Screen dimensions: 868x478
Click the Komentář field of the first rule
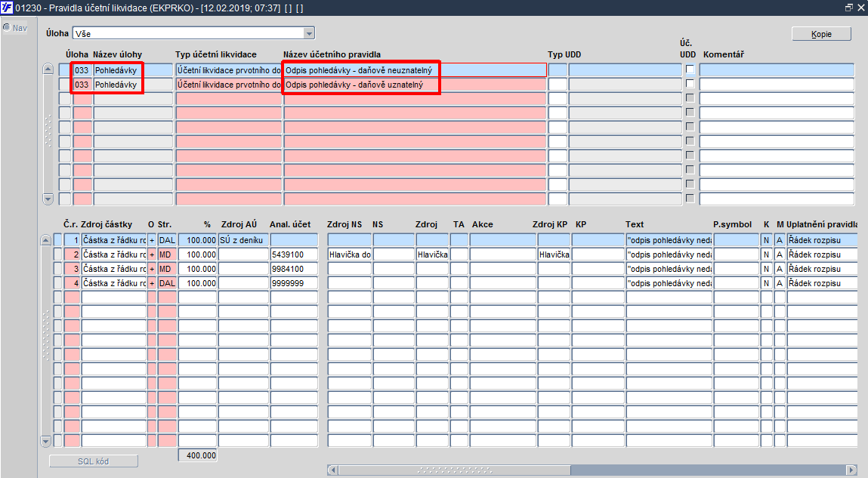[777, 70]
